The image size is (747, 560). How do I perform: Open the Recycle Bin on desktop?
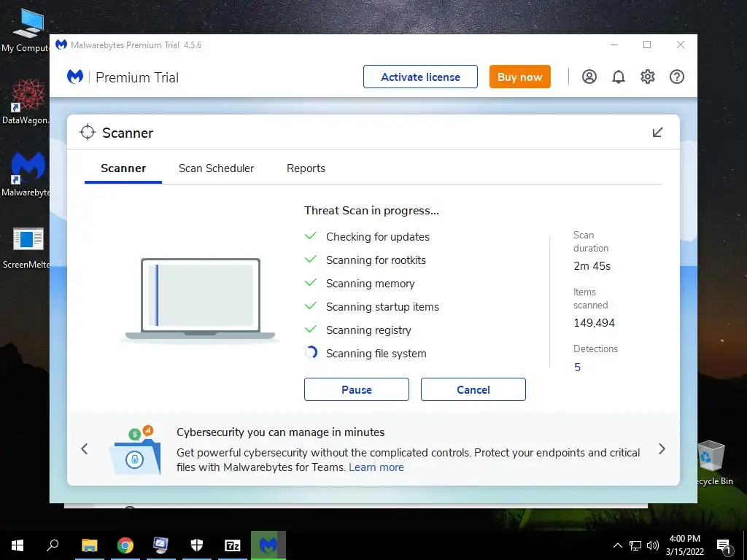click(713, 463)
